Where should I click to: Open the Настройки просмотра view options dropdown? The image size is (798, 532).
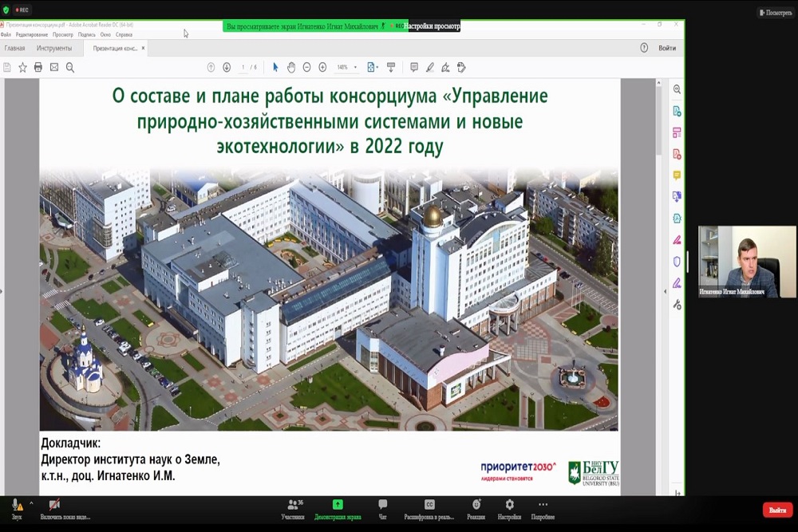pos(432,26)
